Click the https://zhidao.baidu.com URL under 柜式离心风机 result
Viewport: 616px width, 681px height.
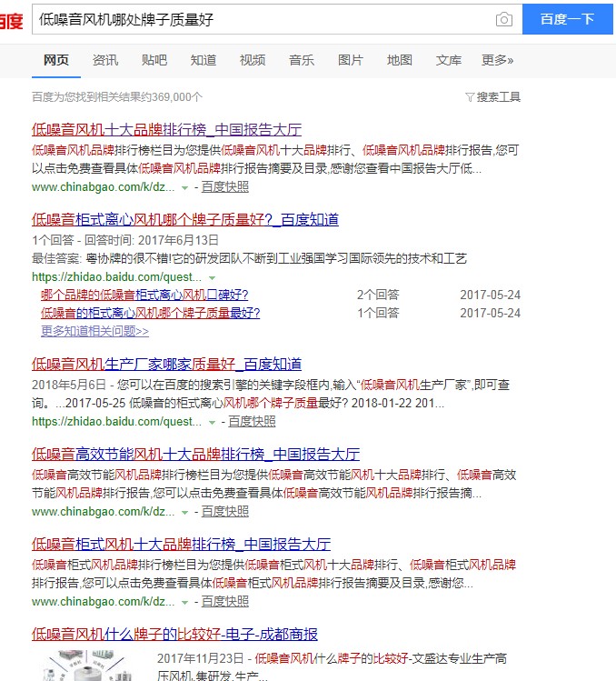coord(117,277)
